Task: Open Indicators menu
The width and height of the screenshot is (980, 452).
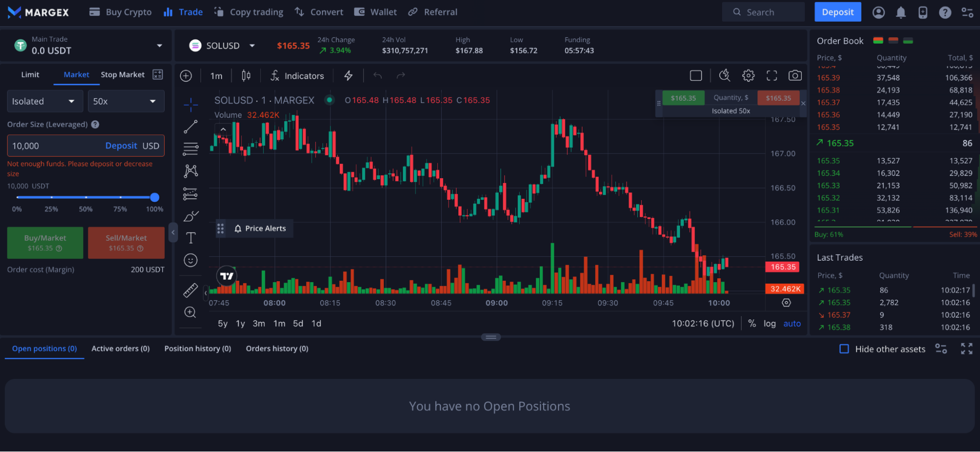Action: (297, 76)
